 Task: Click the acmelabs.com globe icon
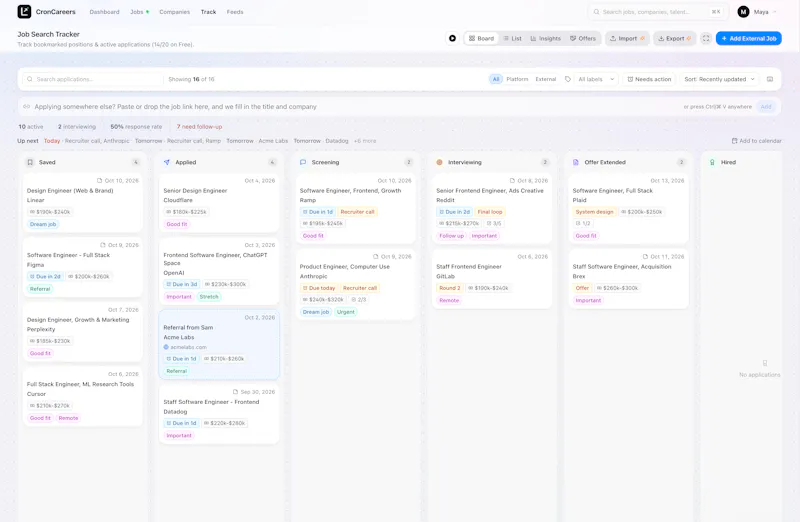166,347
